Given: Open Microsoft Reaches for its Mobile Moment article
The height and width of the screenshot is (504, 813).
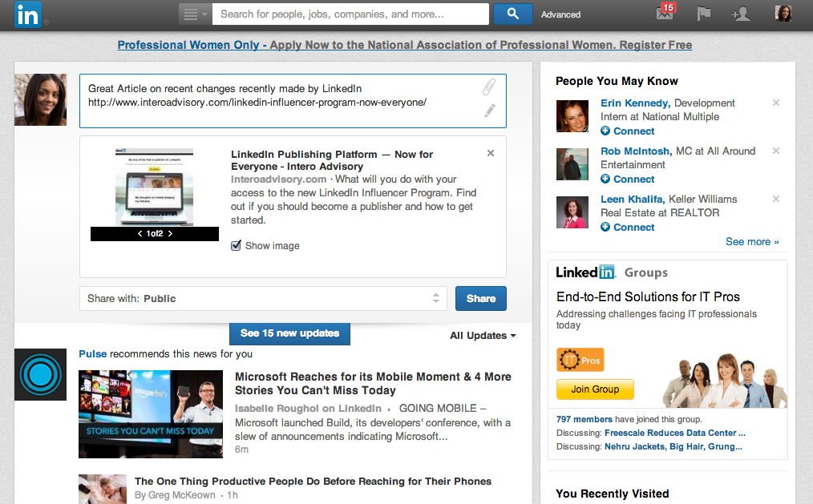Looking at the screenshot, I should click(373, 383).
